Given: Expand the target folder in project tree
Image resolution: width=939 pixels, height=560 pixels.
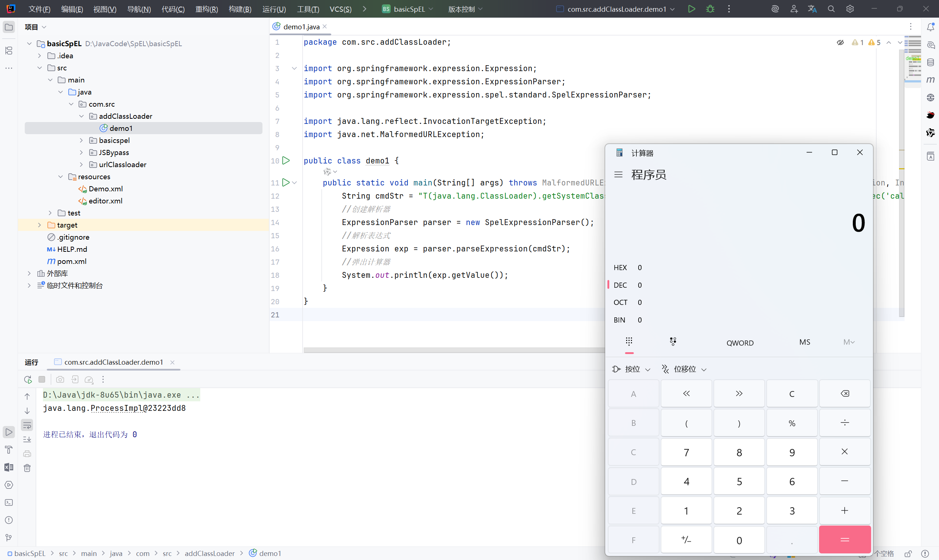Looking at the screenshot, I should click(40, 225).
